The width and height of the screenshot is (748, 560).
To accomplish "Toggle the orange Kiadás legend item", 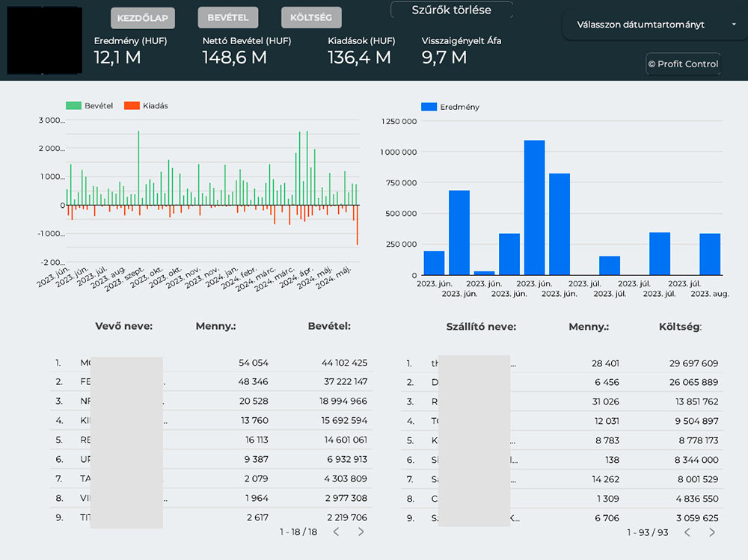I will (x=146, y=106).
